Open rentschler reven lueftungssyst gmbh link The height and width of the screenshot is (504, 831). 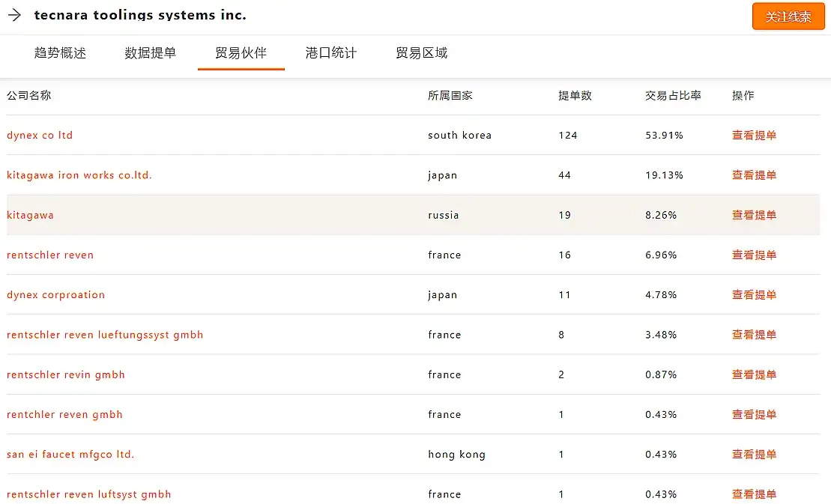105,335
